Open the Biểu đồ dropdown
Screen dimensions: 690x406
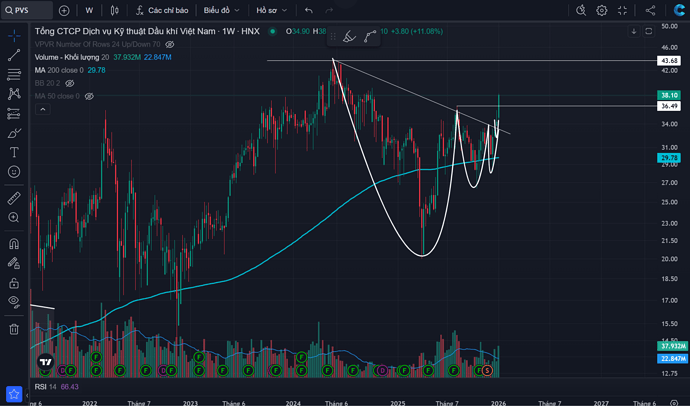[221, 10]
